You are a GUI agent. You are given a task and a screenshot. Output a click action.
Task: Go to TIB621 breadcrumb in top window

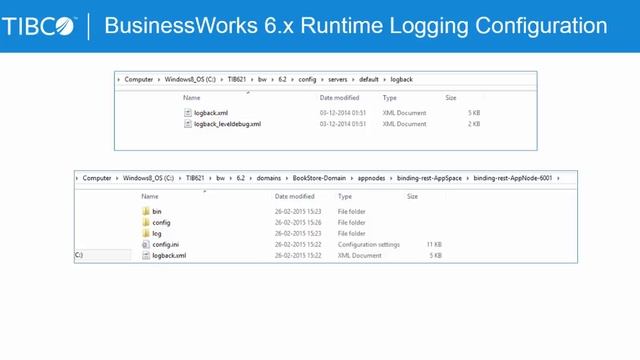coord(237,79)
